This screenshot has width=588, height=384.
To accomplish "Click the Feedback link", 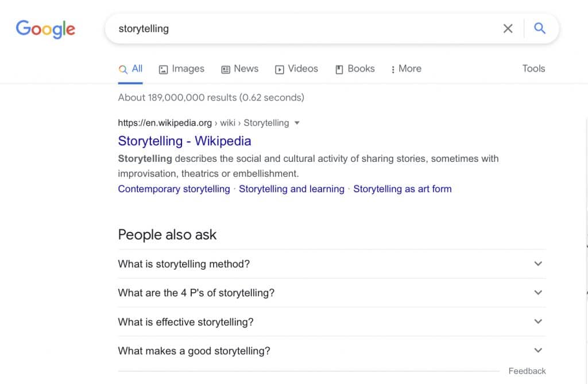I will [x=527, y=371].
